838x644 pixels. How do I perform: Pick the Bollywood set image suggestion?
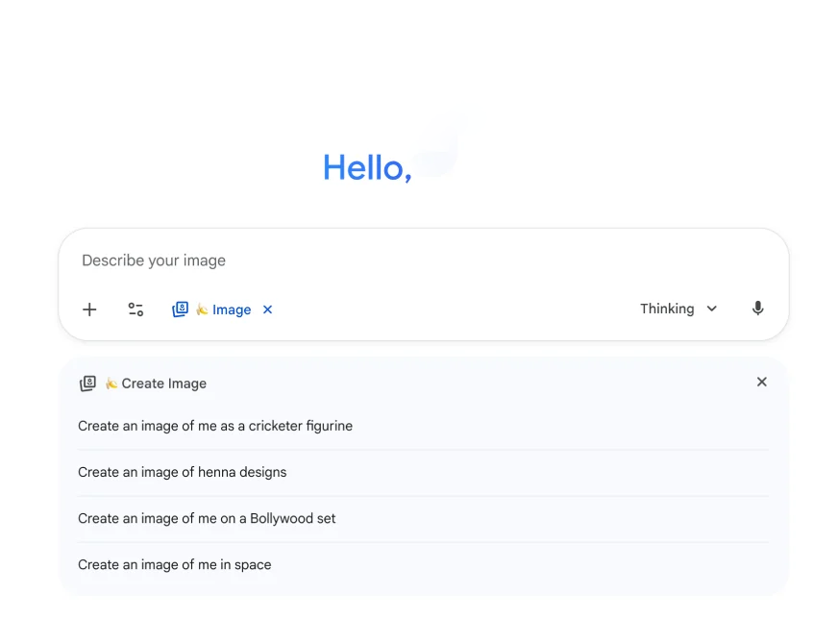coord(208,518)
